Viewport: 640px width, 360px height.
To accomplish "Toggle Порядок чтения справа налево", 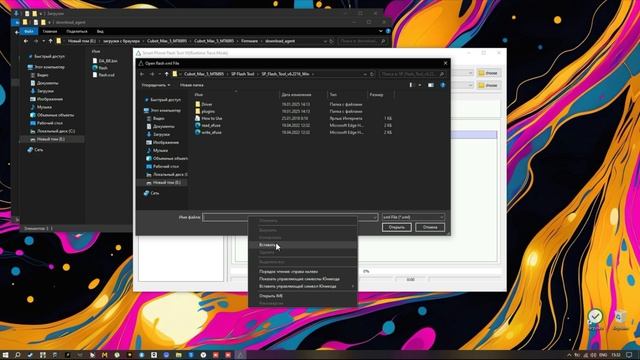I will 302,271.
